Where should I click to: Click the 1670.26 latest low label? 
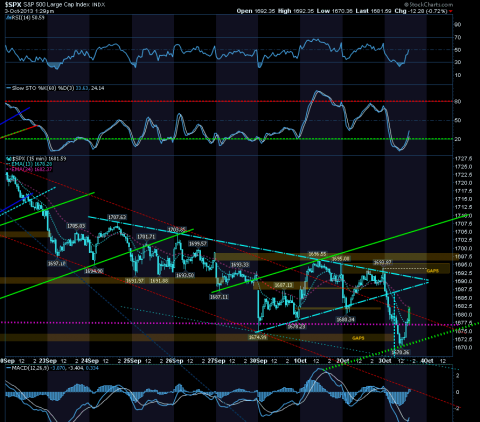[x=402, y=352]
